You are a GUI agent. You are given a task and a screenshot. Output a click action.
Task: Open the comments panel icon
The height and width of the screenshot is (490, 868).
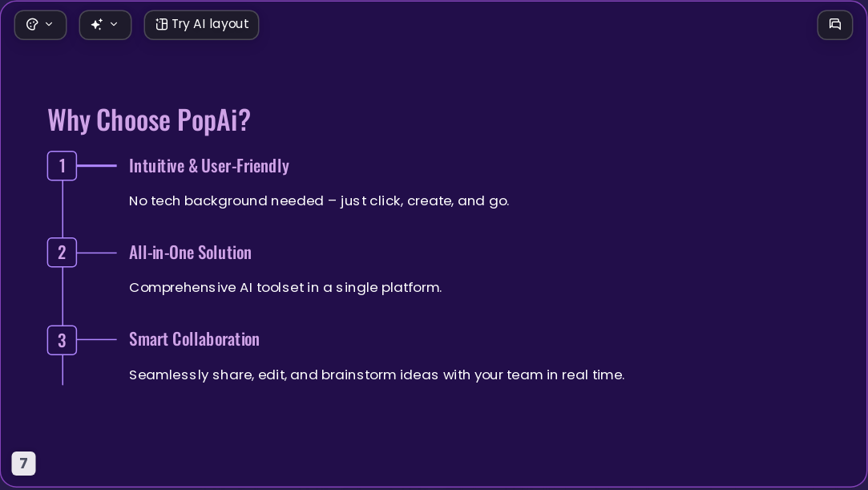click(x=835, y=25)
